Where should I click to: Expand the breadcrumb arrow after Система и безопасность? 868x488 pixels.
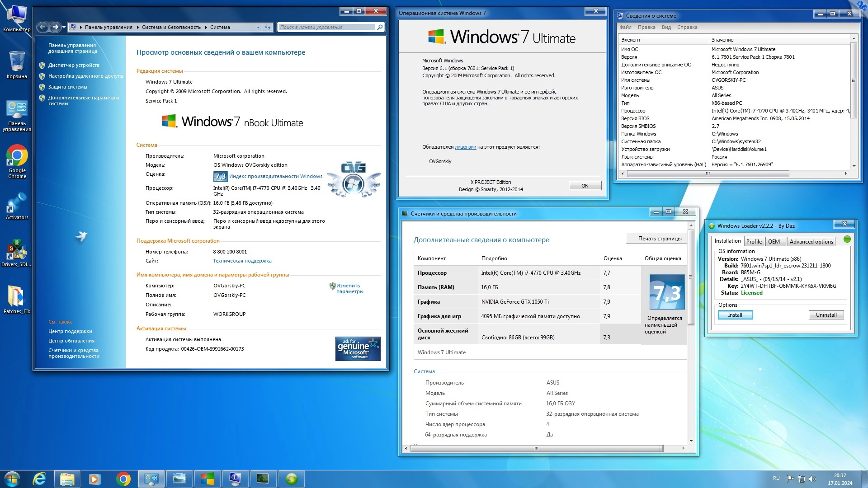(x=205, y=27)
